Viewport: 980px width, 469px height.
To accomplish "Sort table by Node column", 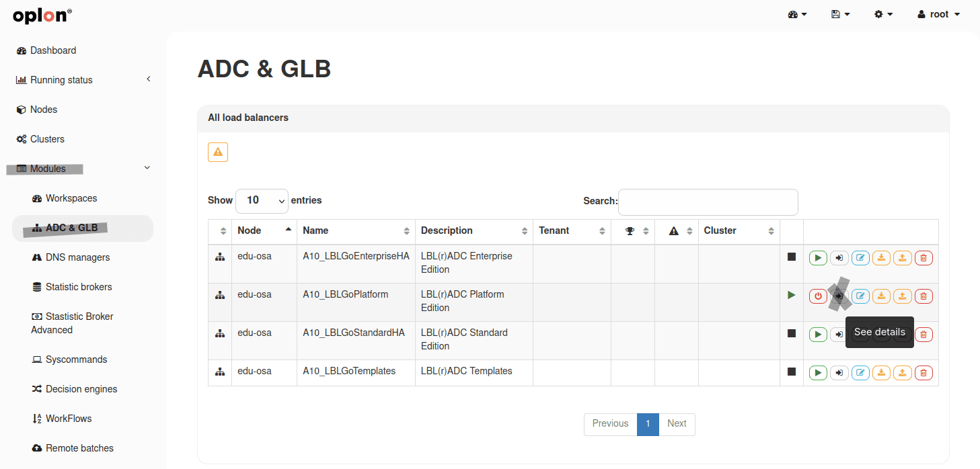I will tap(264, 230).
